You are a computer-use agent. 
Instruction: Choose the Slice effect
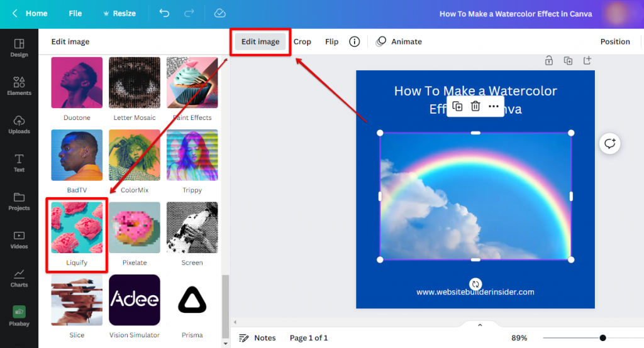[77, 300]
